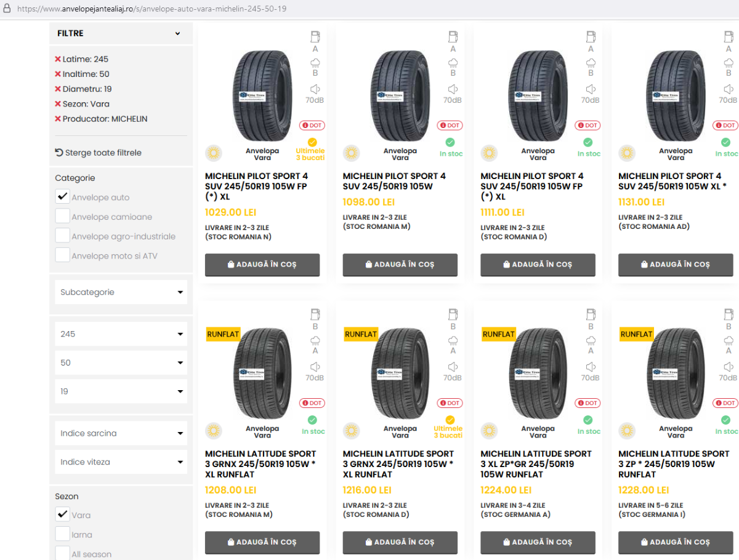Viewport: 739px width, 560px height.
Task: Click the noise level icon on the 1228.00 LEI tire
Action: click(x=729, y=366)
